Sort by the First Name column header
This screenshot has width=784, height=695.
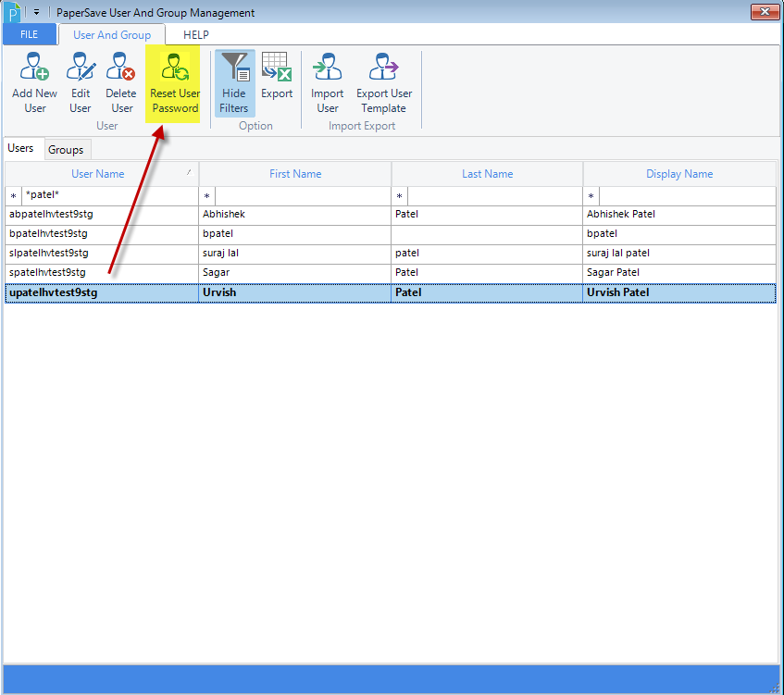[295, 173]
